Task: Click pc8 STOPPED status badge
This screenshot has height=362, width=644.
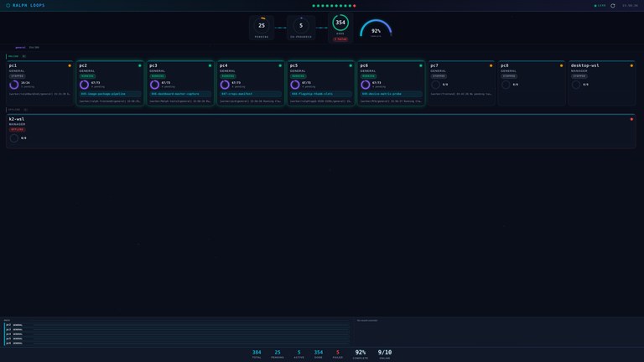Action: [509, 76]
